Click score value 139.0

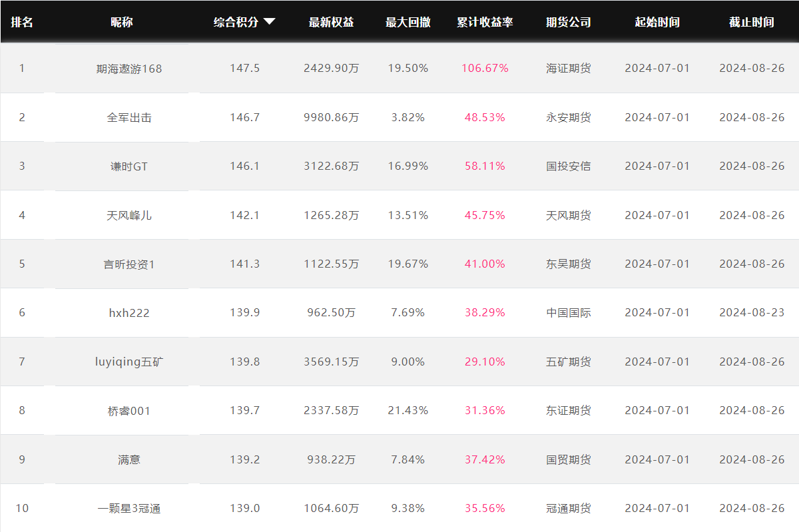245,508
